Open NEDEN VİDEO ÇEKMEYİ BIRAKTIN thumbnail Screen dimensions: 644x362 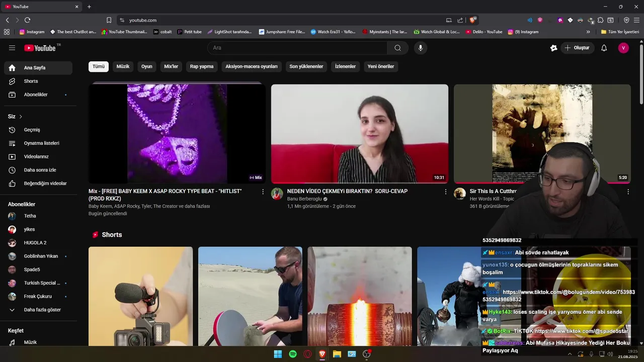[360, 133]
